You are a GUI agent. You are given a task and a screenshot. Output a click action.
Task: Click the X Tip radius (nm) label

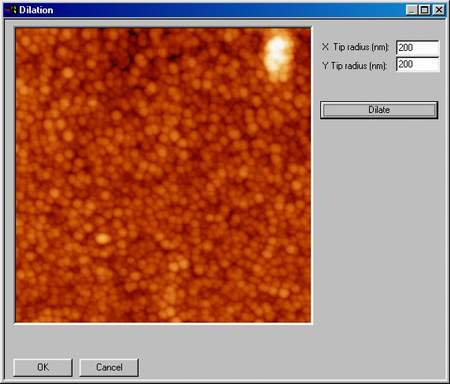[355, 47]
